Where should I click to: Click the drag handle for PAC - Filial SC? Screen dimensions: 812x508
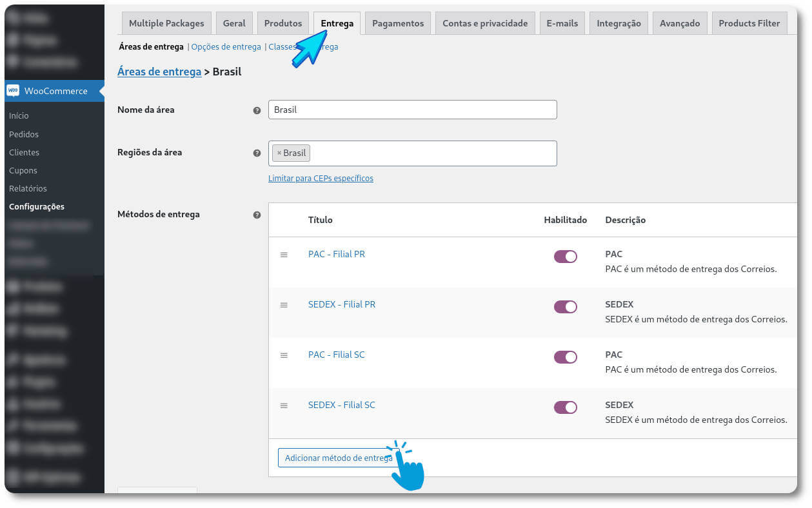pyautogui.click(x=284, y=355)
